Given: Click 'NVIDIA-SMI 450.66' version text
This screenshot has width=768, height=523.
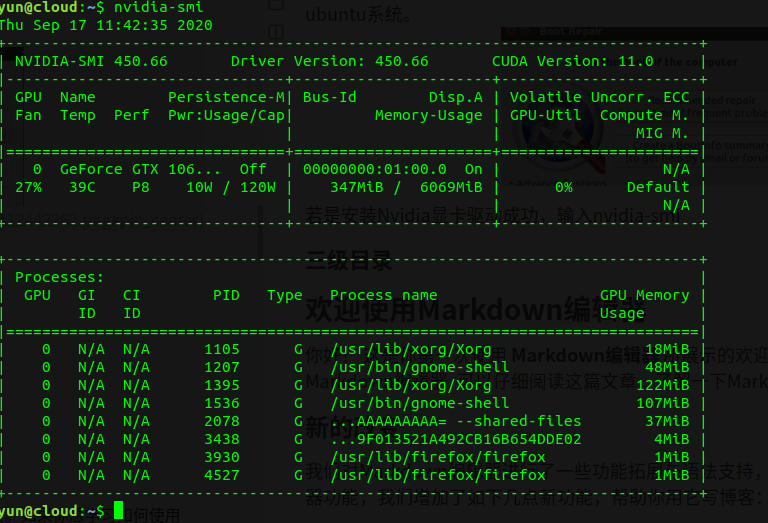Looking at the screenshot, I should [x=91, y=61].
